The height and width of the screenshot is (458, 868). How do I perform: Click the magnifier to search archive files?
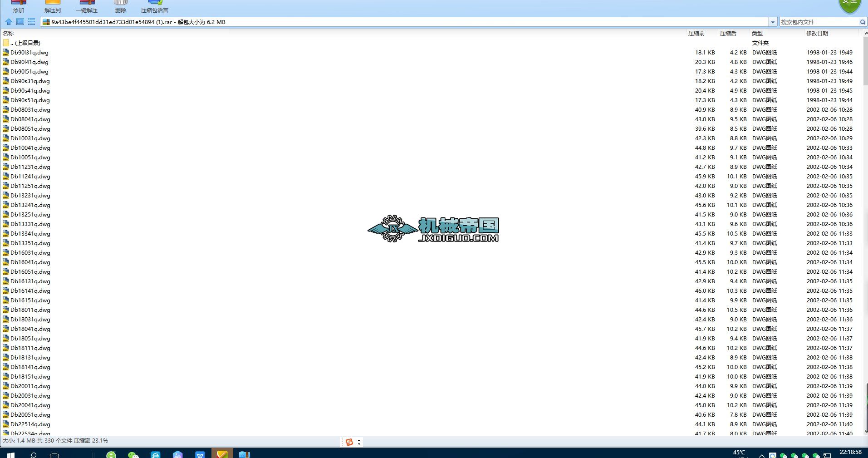863,21
